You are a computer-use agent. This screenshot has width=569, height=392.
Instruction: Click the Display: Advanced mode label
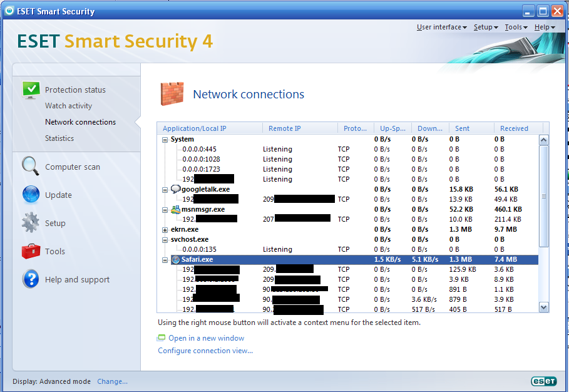click(51, 381)
